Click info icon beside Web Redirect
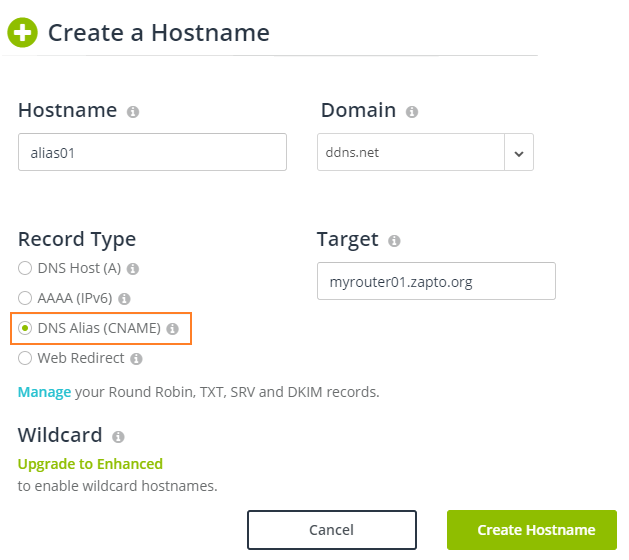 point(136,358)
